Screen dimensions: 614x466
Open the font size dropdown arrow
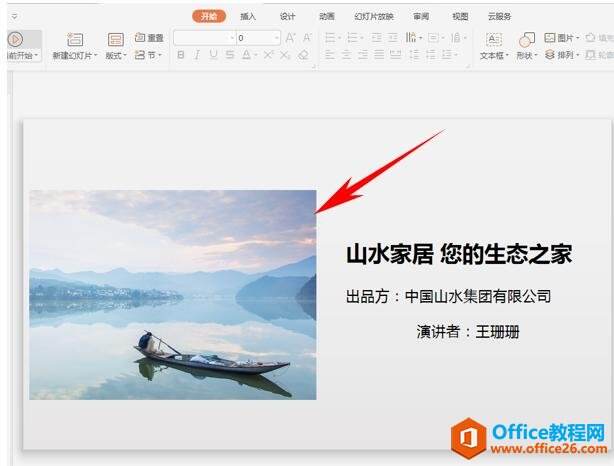[277, 38]
